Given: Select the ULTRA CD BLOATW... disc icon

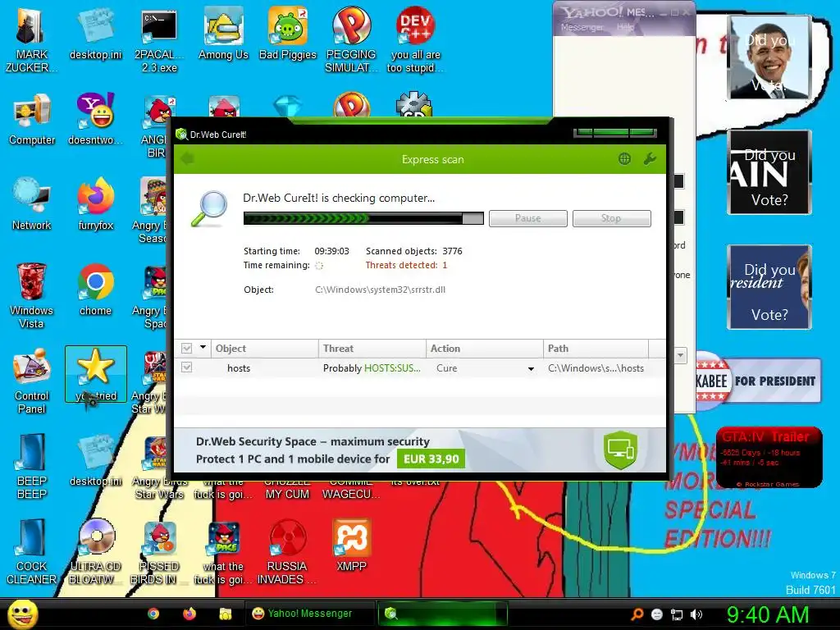Looking at the screenshot, I should pyautogui.click(x=96, y=552).
